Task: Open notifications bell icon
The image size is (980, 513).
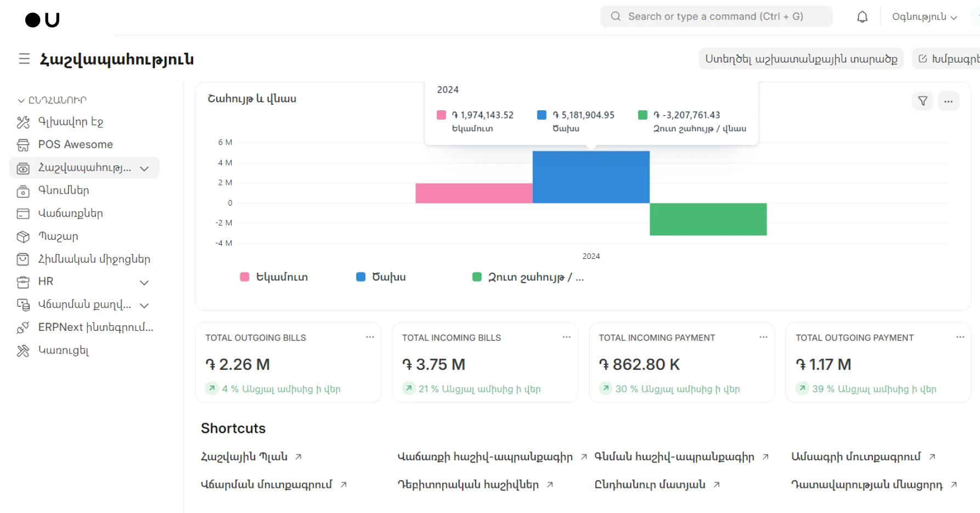Action: coord(862,16)
